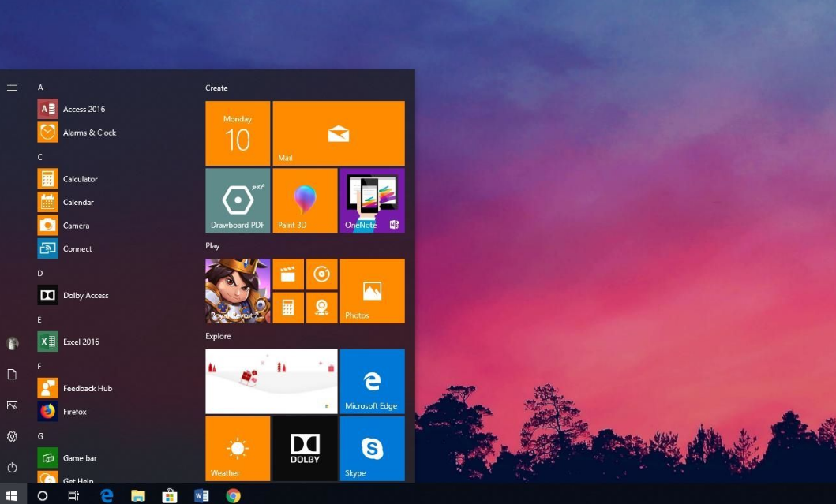This screenshot has width=836, height=504.
Task: Launch Firefox from the app list
Action: [75, 411]
